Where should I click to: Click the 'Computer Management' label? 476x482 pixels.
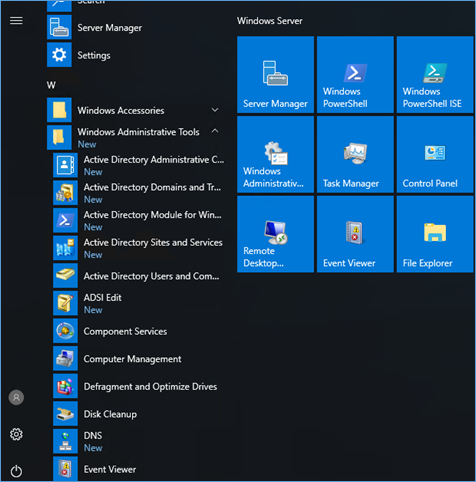pyautogui.click(x=132, y=359)
